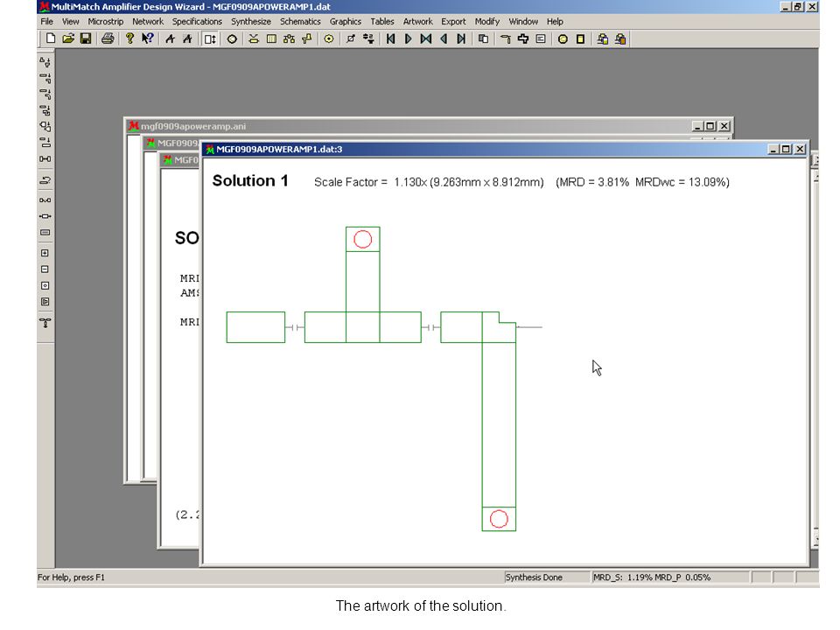
Task: Minimize the MGF0909APOWERAMP1.dat:3 window
Action: coord(773,149)
